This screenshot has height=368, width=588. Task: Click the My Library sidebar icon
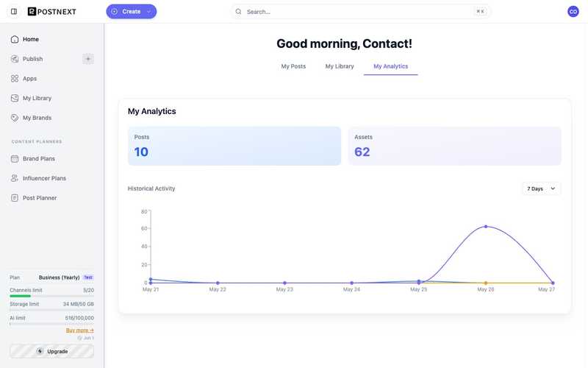(x=15, y=98)
